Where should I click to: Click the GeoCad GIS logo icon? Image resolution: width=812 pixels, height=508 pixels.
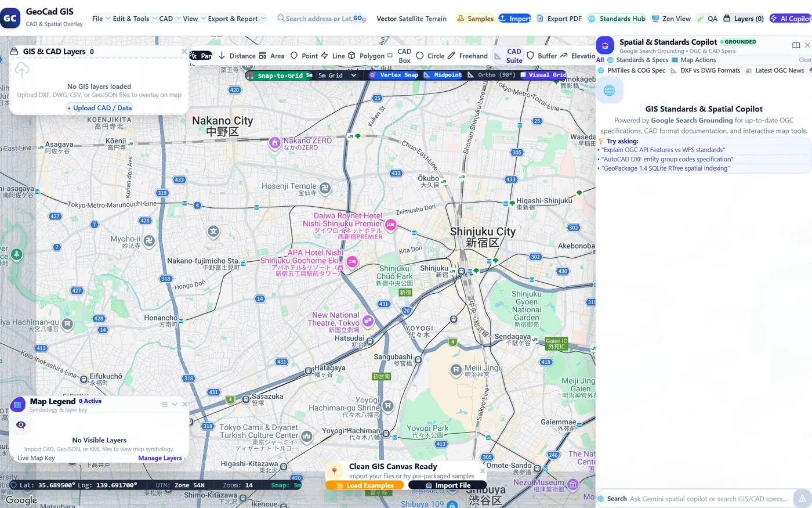click(x=10, y=18)
